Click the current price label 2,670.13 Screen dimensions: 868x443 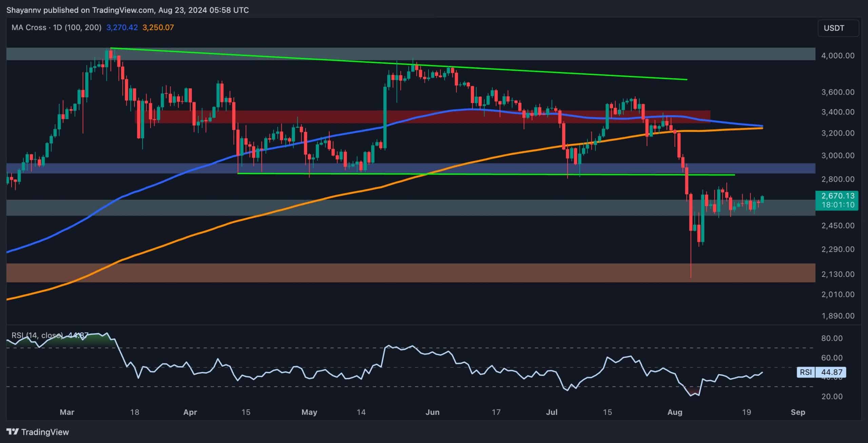[x=837, y=196]
